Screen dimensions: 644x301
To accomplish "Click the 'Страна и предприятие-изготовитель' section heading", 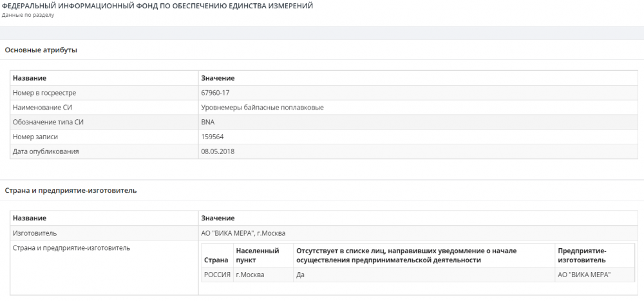I will [71, 190].
